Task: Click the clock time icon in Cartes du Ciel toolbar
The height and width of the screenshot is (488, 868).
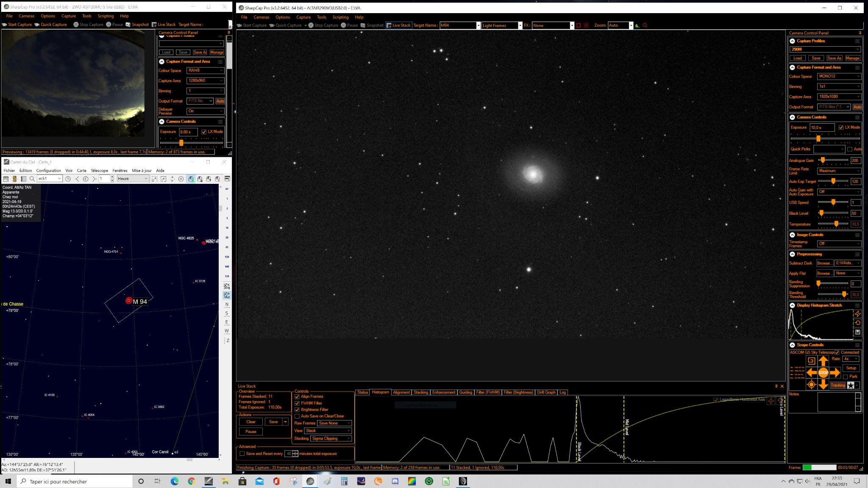Action: click(68, 179)
